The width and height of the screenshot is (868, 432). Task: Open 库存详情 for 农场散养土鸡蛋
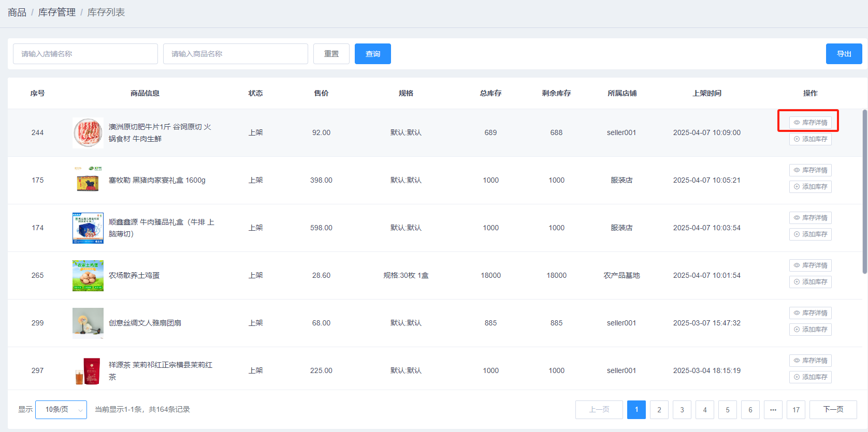pos(810,265)
